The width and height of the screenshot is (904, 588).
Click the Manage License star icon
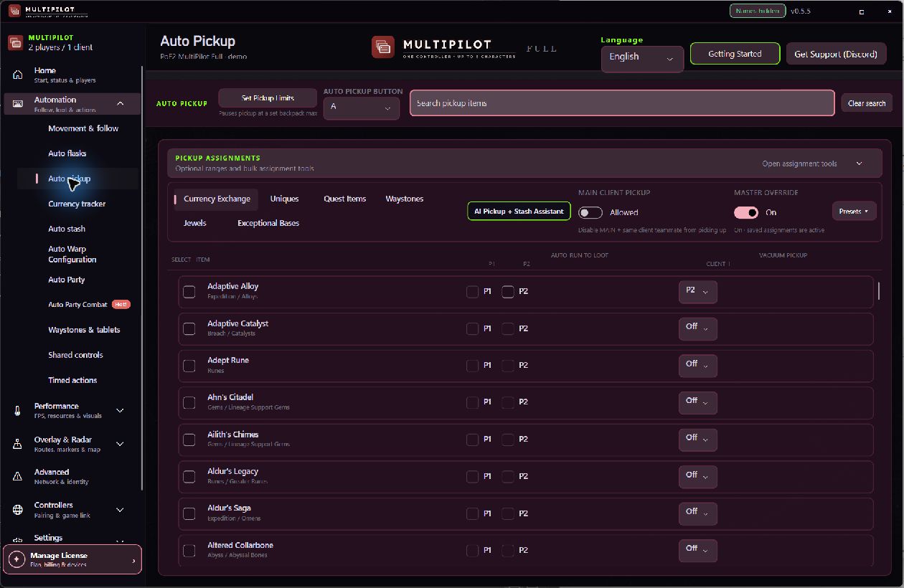(17, 559)
